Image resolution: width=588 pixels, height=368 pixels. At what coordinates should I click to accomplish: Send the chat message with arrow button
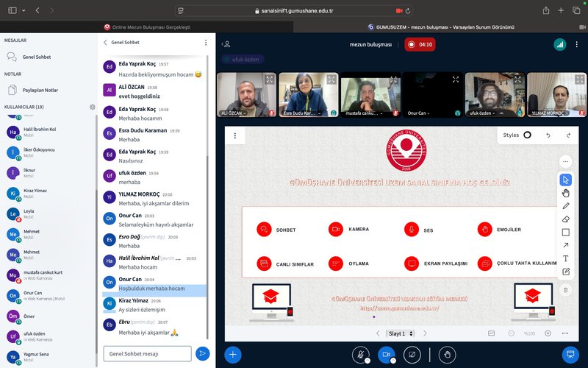click(203, 353)
